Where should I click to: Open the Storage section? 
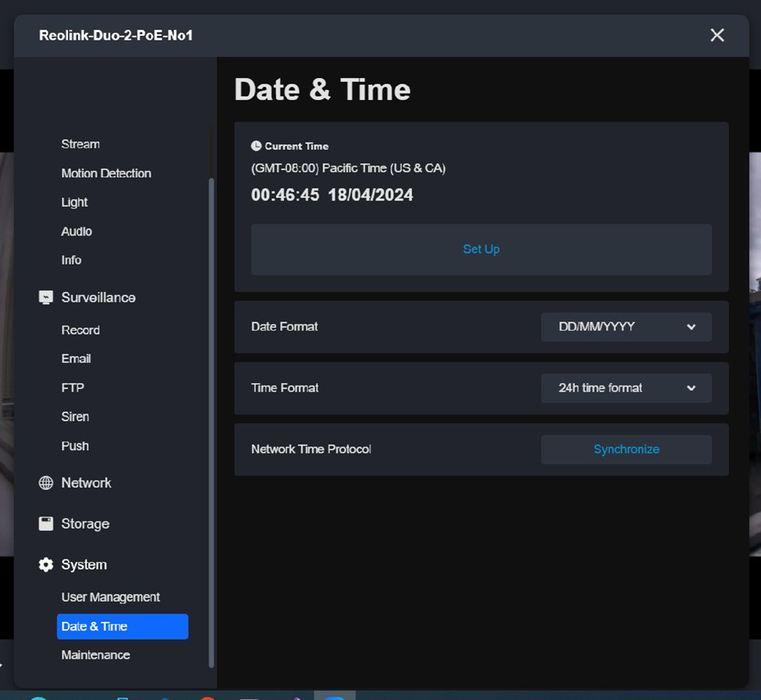pyautogui.click(x=85, y=524)
